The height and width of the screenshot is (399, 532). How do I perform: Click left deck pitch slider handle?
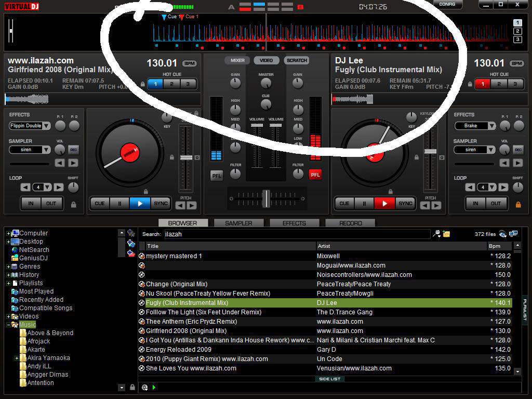(186, 158)
